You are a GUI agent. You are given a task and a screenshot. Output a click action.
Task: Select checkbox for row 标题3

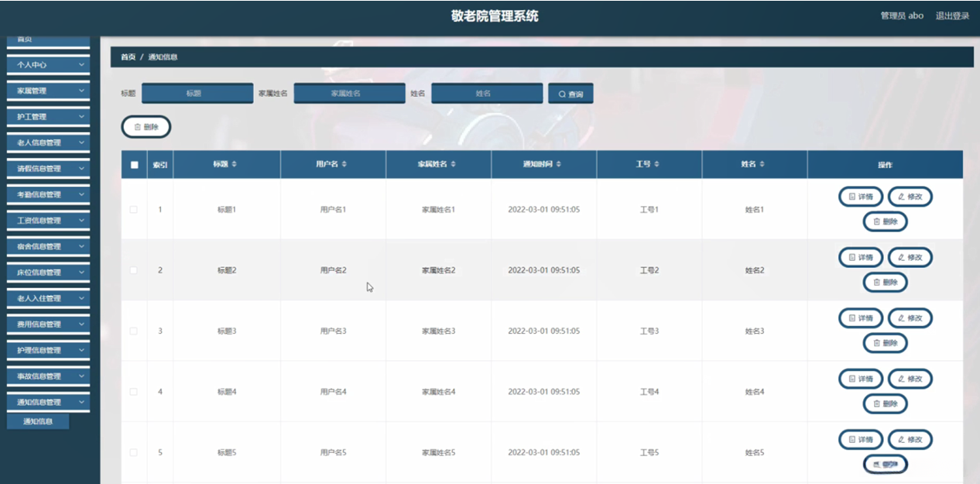click(134, 331)
